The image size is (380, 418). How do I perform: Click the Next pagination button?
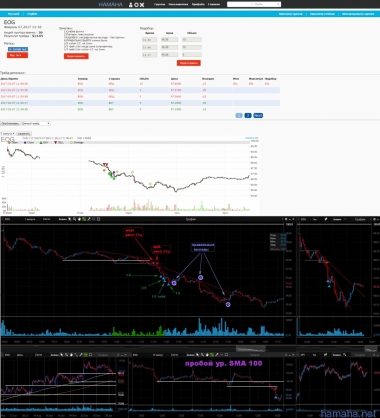pos(258,115)
